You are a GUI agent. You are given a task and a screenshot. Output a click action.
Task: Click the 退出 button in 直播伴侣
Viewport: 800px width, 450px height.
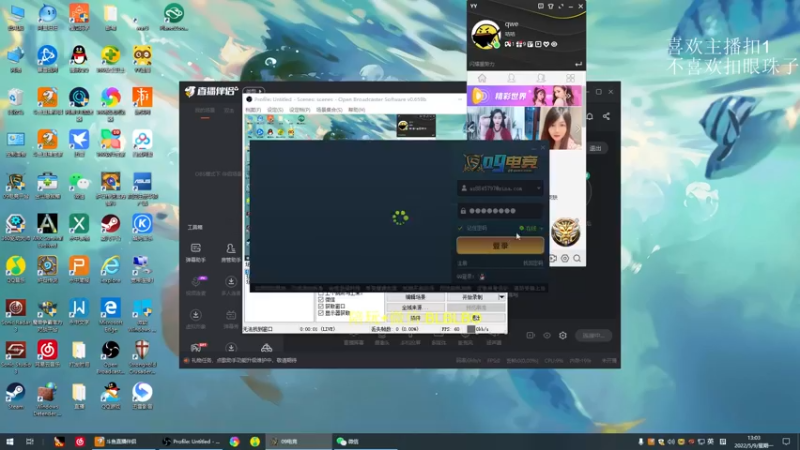coord(595,148)
